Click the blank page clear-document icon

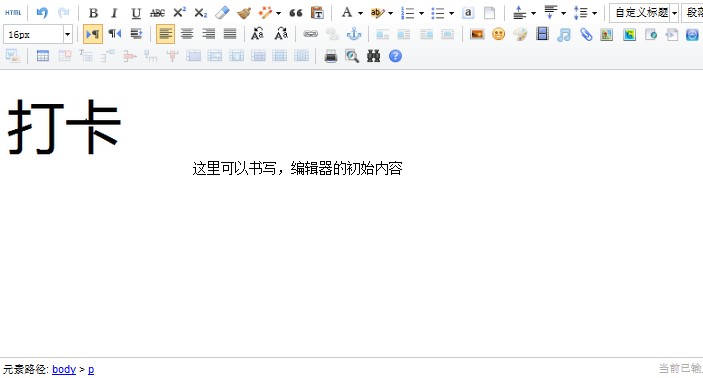490,13
